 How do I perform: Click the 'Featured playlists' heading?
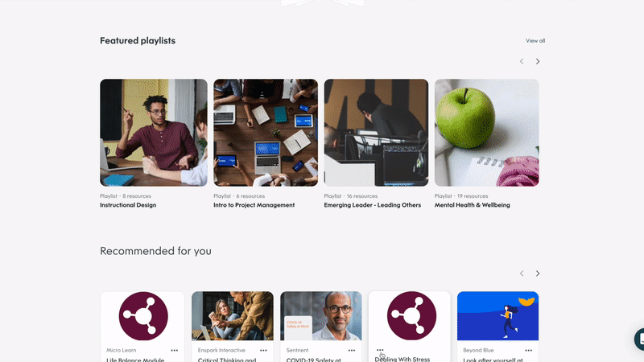(138, 41)
